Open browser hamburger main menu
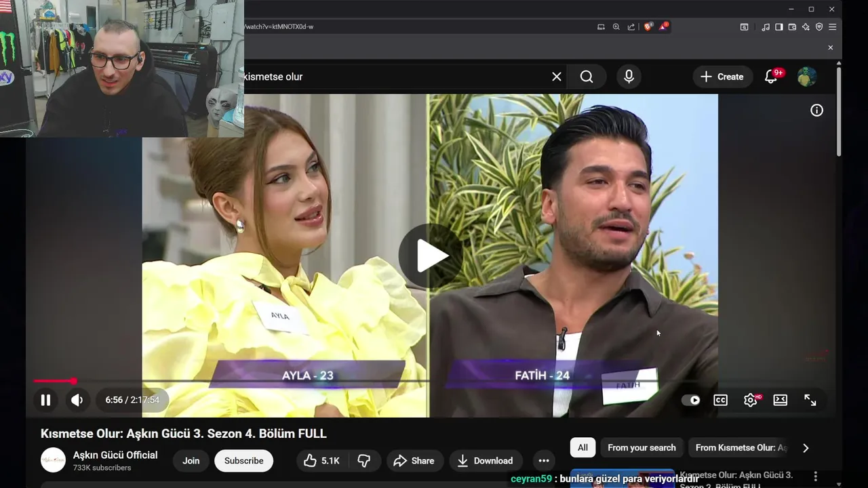868x488 pixels. [x=832, y=26]
